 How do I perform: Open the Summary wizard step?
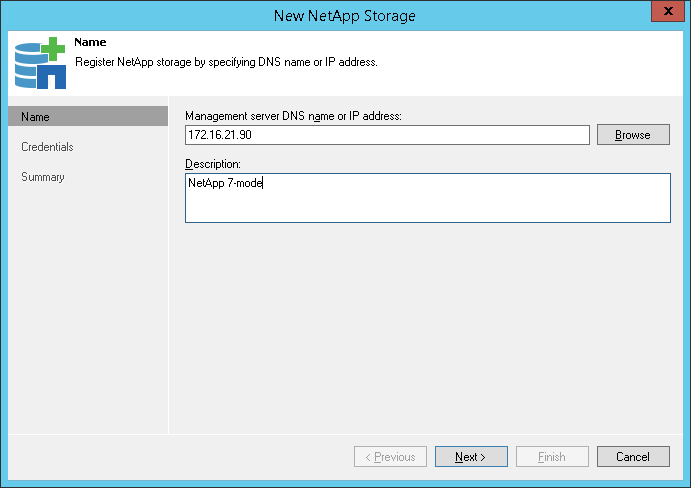(42, 177)
